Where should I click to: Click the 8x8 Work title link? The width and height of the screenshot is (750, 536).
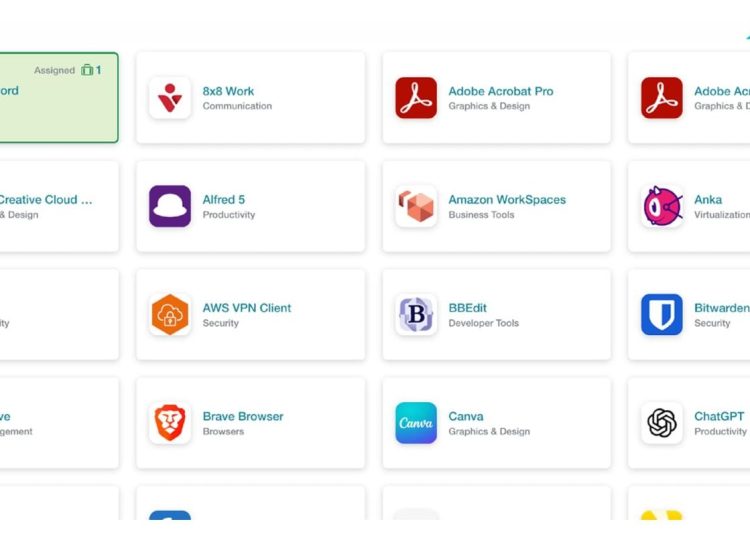tap(228, 91)
